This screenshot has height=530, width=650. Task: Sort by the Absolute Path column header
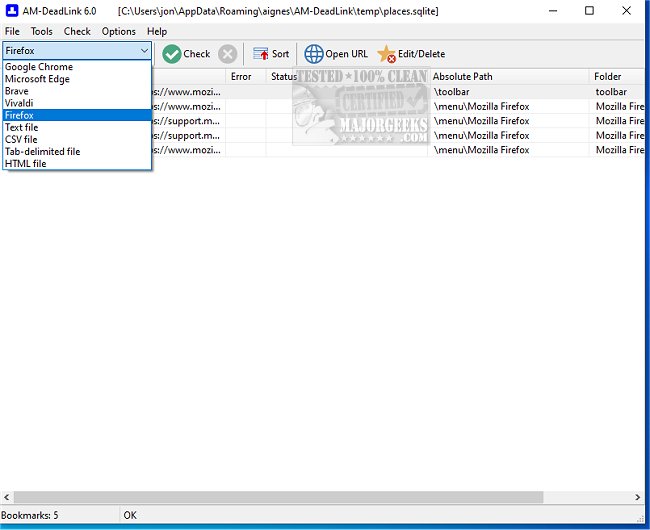pos(508,77)
